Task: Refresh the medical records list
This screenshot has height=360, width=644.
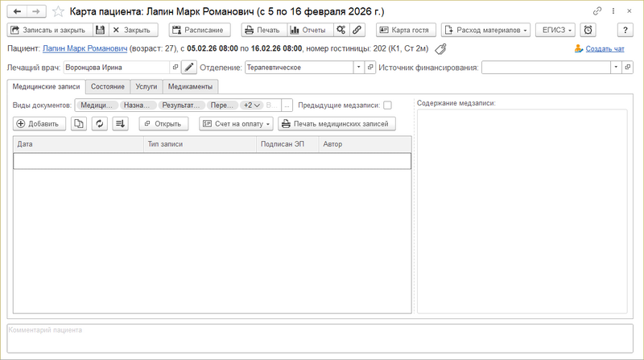Action: point(99,124)
